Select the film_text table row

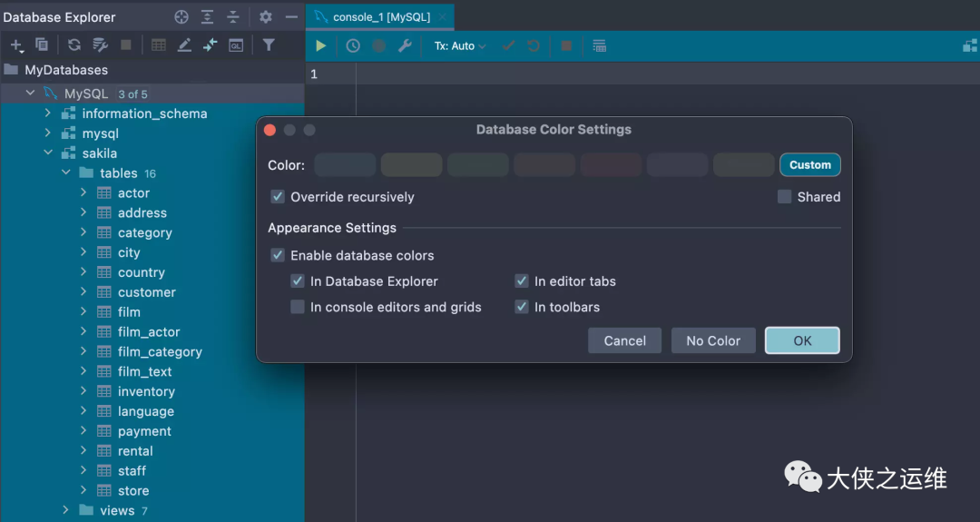(x=152, y=371)
